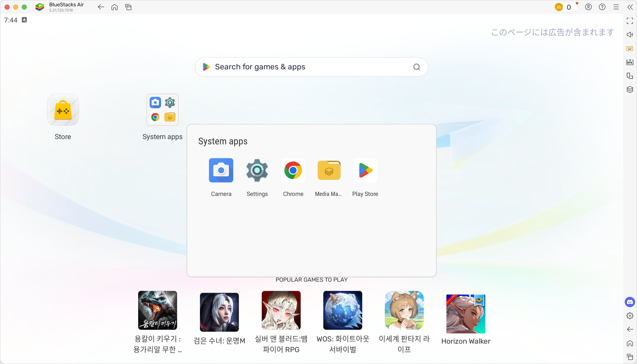Viewport: 637px width, 364px height.
Task: Open the hamburger menu at top right
Action: coord(616,7)
